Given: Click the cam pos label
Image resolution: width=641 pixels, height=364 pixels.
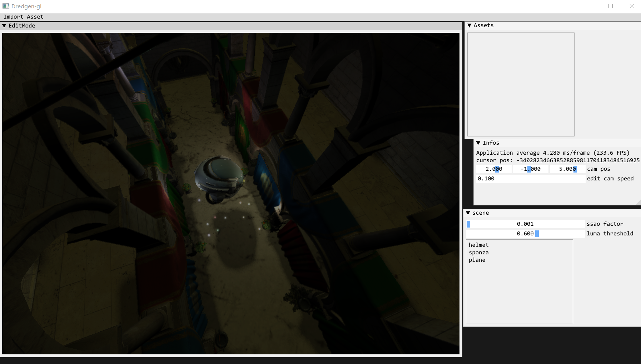Looking at the screenshot, I should click(598, 169).
